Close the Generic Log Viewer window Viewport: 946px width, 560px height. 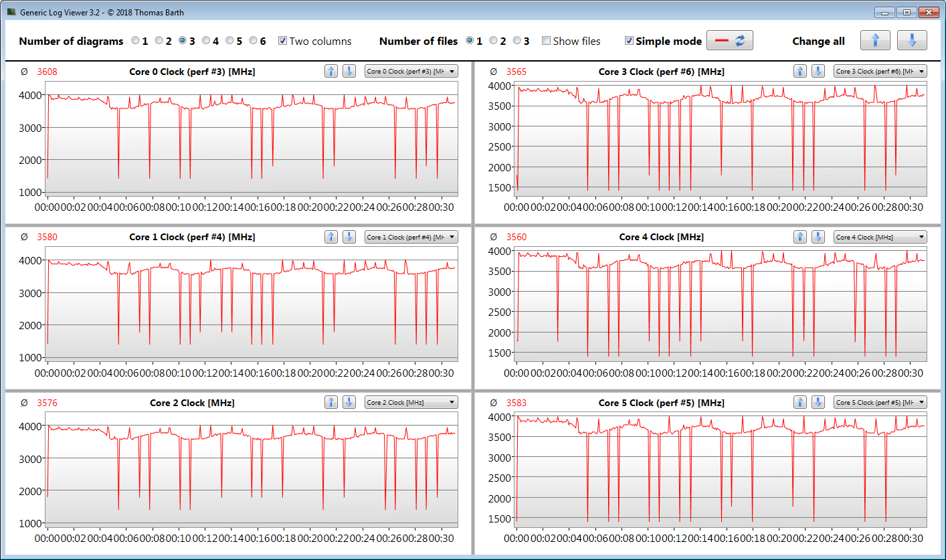tap(929, 12)
